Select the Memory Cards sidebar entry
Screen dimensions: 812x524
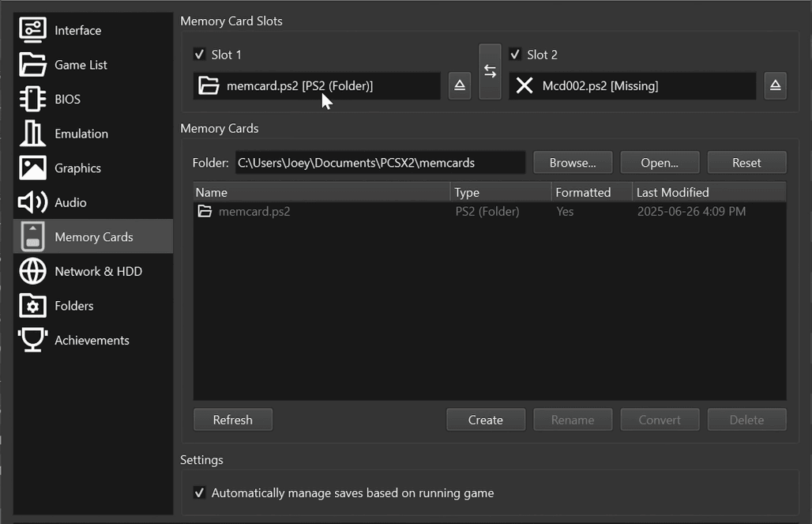click(x=32, y=236)
